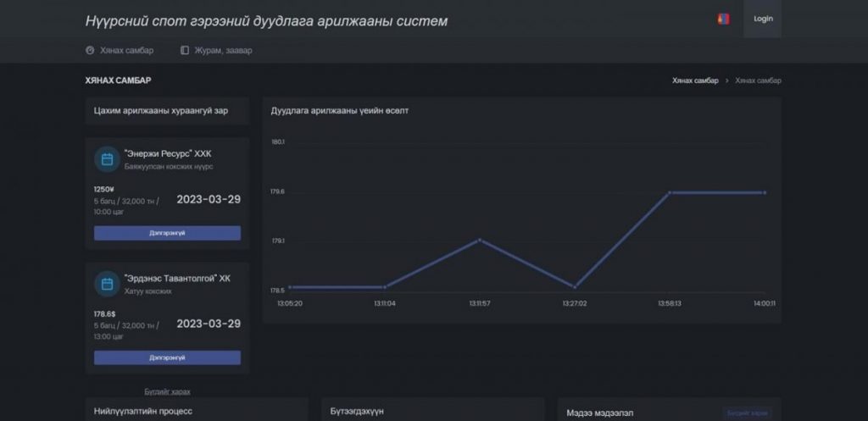Click first Хянах самбар breadcrumb link
This screenshot has width=868, height=421.
[695, 80]
